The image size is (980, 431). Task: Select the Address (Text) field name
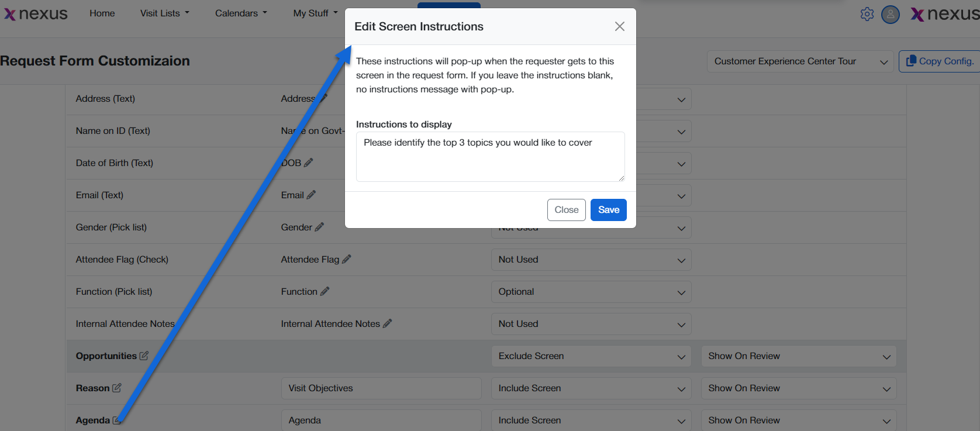click(x=105, y=98)
